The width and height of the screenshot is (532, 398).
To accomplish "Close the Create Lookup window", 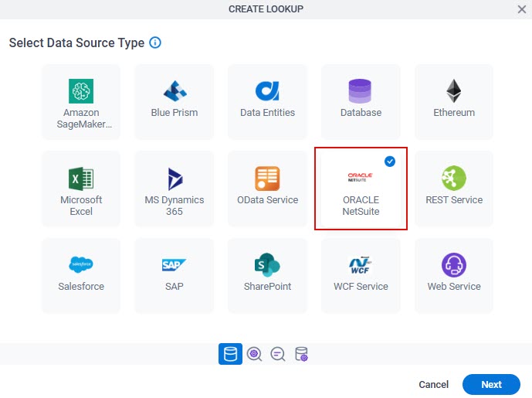I will click(x=522, y=9).
